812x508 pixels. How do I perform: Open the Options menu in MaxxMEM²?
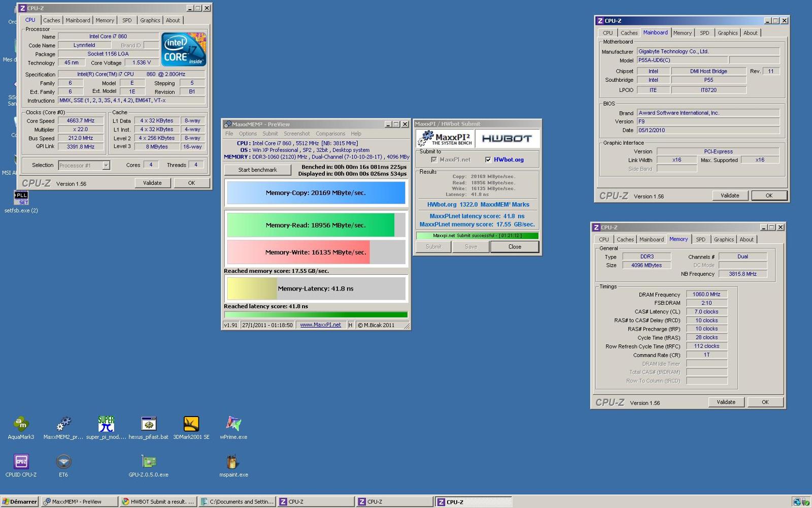[248, 134]
